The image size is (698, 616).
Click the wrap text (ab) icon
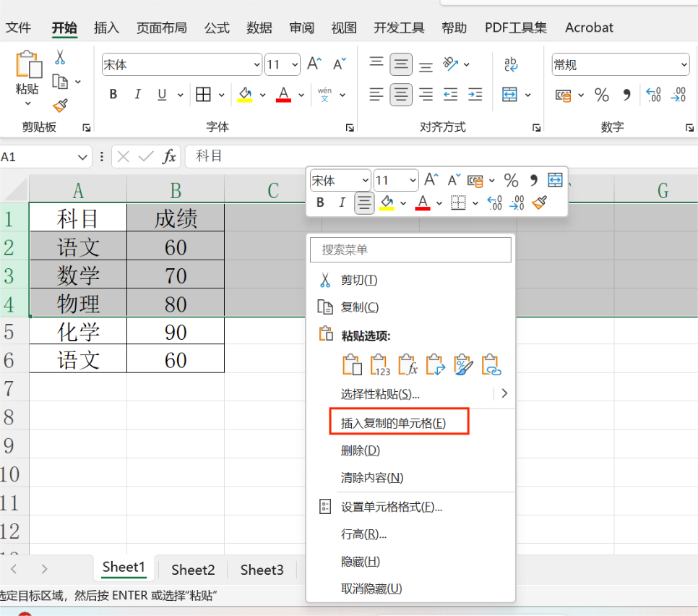click(x=511, y=64)
